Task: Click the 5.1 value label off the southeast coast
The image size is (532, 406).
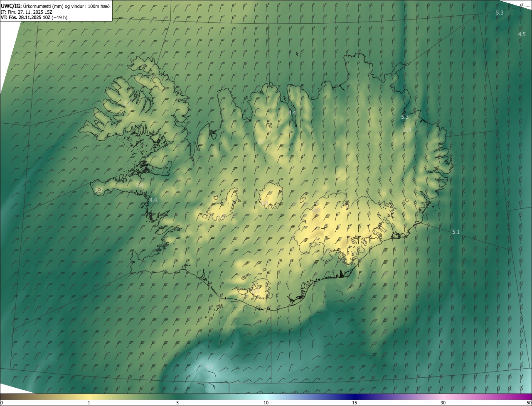Action: tap(456, 232)
